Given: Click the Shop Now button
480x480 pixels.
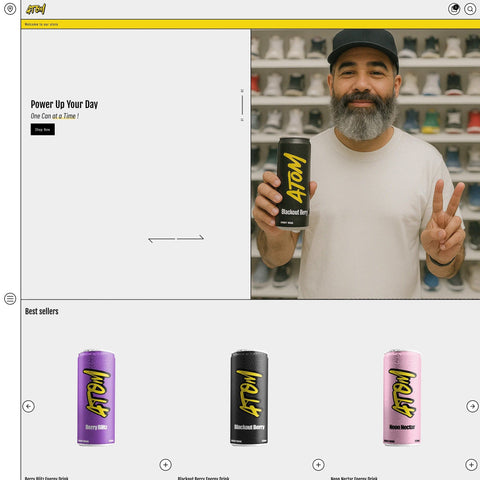Looking at the screenshot, I should coord(43,129).
